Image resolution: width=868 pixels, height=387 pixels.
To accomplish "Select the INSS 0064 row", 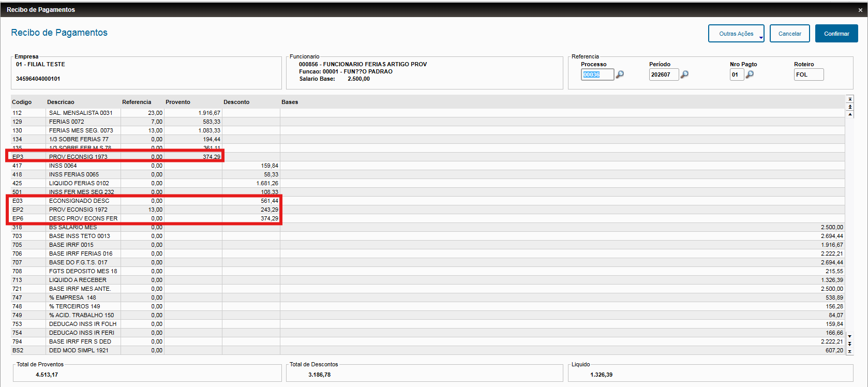I will [x=428, y=166].
